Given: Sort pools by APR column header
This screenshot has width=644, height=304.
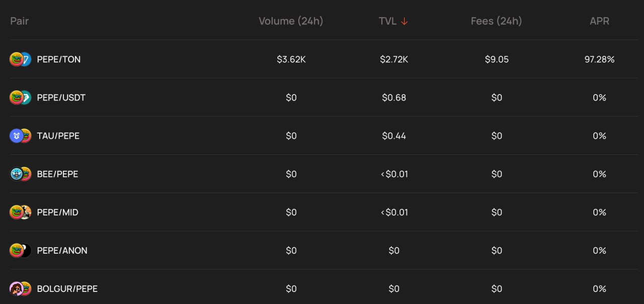Looking at the screenshot, I should 599,21.
